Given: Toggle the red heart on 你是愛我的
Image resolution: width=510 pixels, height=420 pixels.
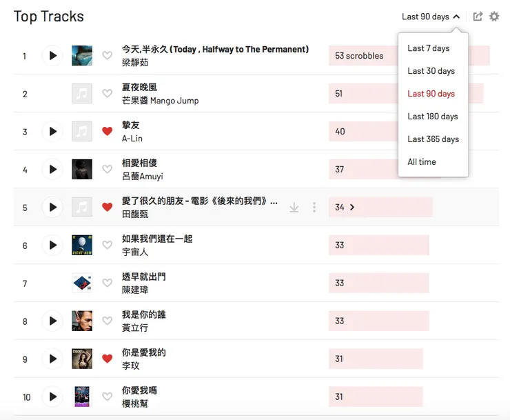Looking at the screenshot, I should (107, 359).
